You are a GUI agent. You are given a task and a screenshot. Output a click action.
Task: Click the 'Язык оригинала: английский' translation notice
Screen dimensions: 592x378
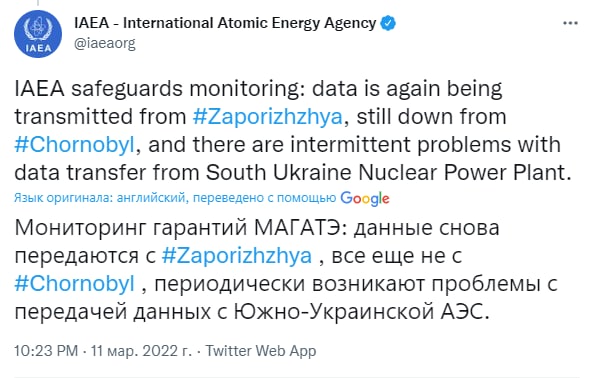pos(100,197)
